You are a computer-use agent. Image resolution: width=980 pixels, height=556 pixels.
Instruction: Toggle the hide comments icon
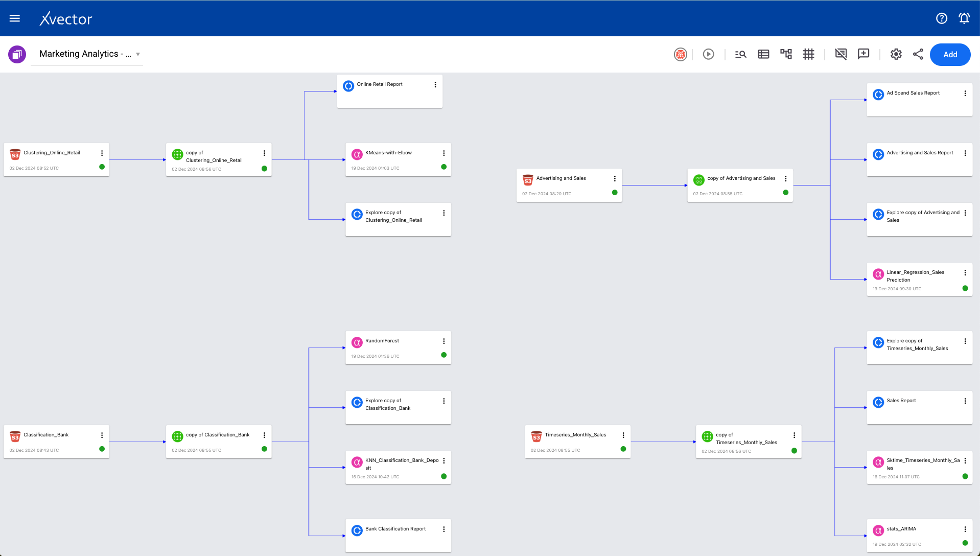click(841, 54)
